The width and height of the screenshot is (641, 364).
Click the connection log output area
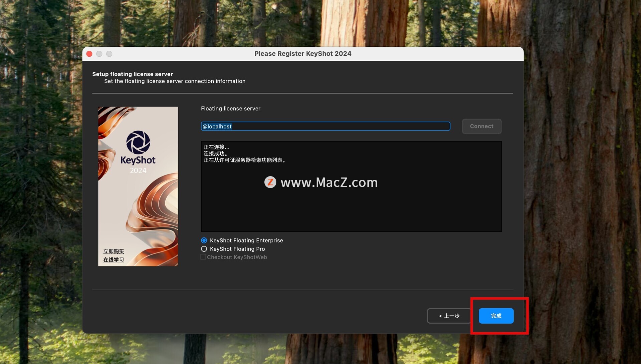[351, 187]
